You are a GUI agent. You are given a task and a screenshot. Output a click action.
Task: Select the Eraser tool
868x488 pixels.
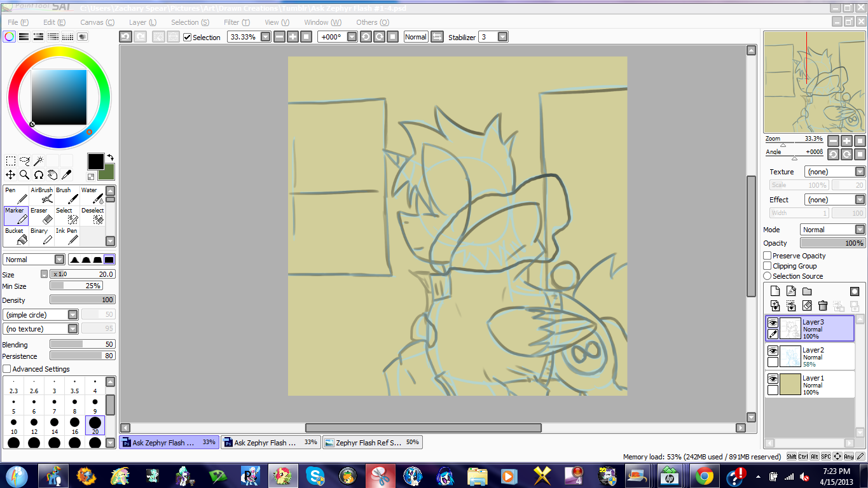[41, 216]
